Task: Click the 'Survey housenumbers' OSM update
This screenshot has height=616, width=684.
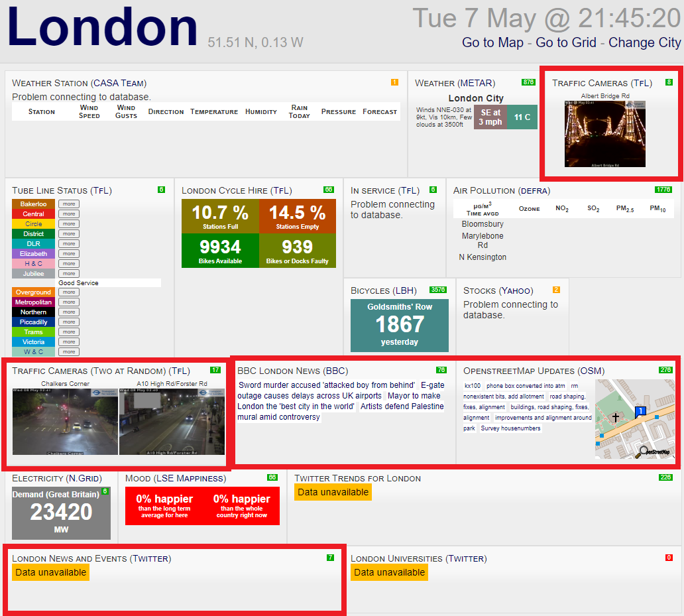Action: (x=510, y=428)
